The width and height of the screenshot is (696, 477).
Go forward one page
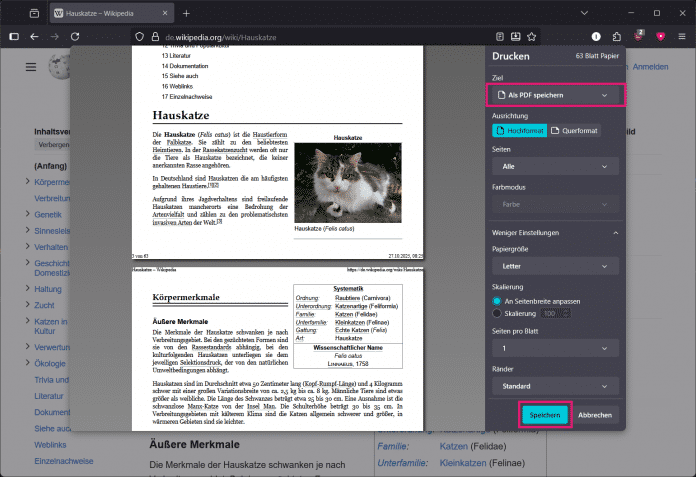pos(55,36)
